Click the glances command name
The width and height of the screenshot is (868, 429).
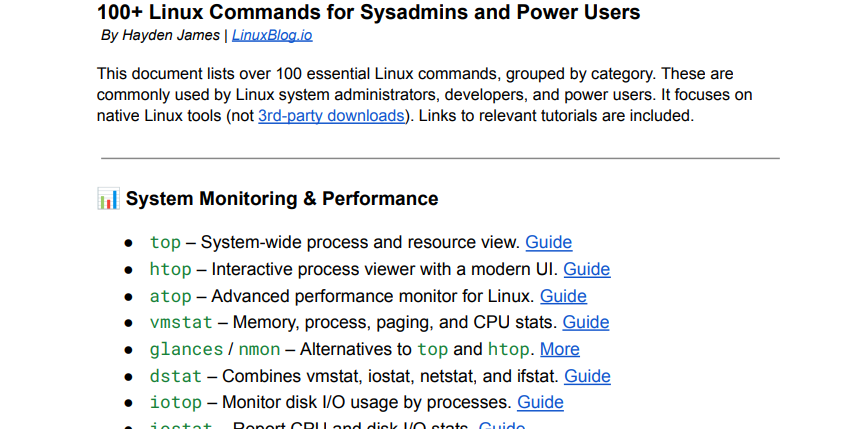[x=186, y=349]
